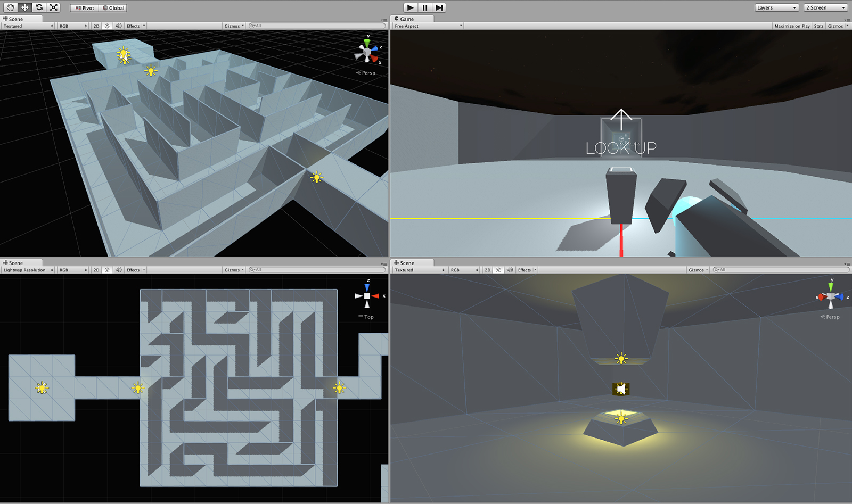Toggle scene lighting in top-left Scene view

point(107,26)
